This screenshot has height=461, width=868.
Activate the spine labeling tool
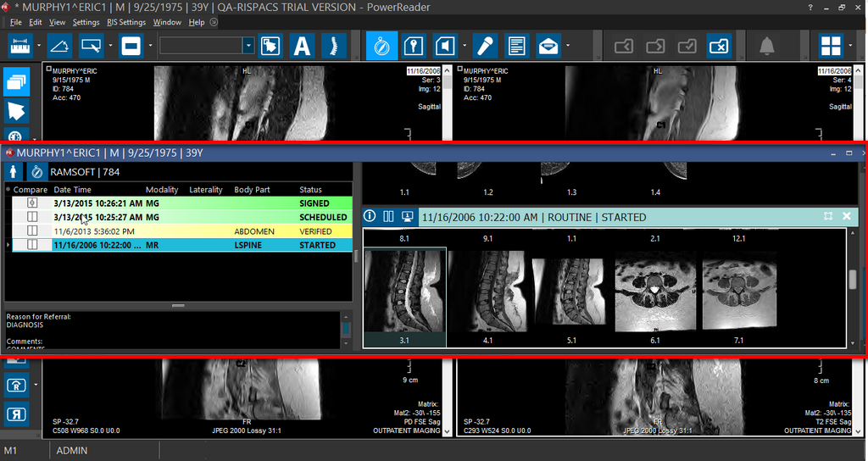(x=335, y=45)
